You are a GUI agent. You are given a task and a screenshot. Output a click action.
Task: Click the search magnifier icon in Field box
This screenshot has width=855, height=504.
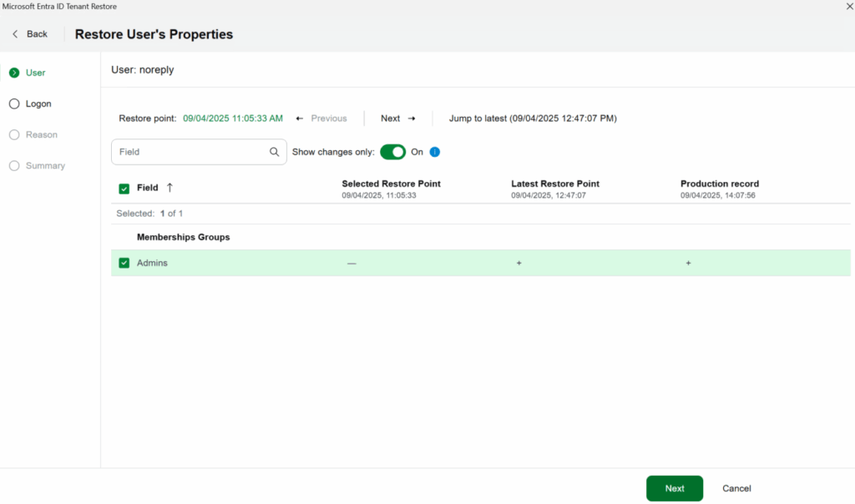[x=274, y=152]
